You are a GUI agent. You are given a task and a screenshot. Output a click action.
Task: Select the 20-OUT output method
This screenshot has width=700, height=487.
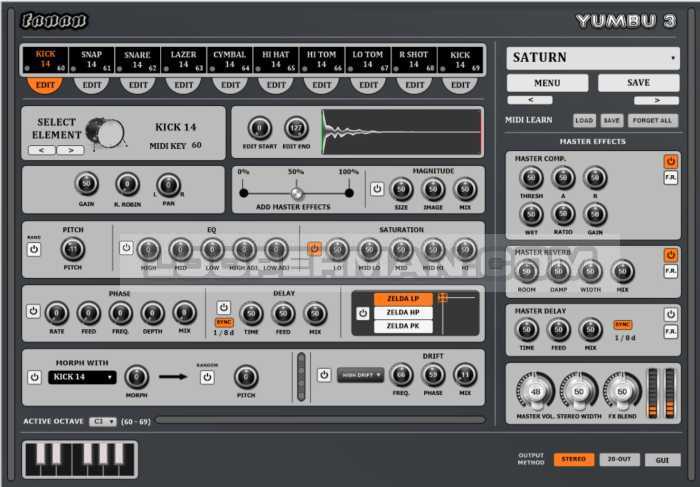(x=619, y=459)
